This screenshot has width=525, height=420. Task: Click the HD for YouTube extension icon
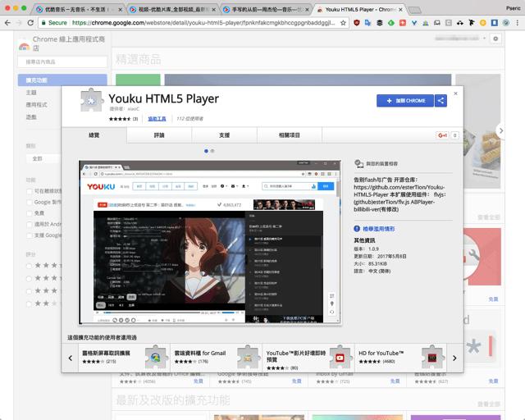click(432, 358)
